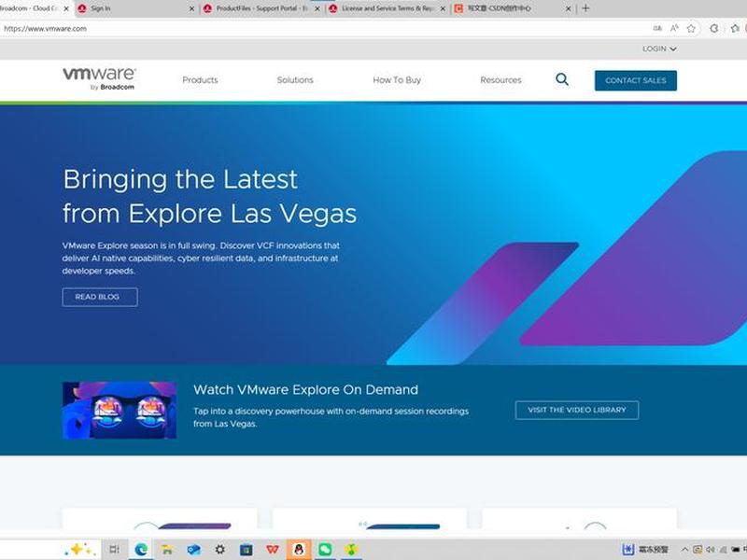
Task: Close the Sign In tab
Action: [x=191, y=8]
